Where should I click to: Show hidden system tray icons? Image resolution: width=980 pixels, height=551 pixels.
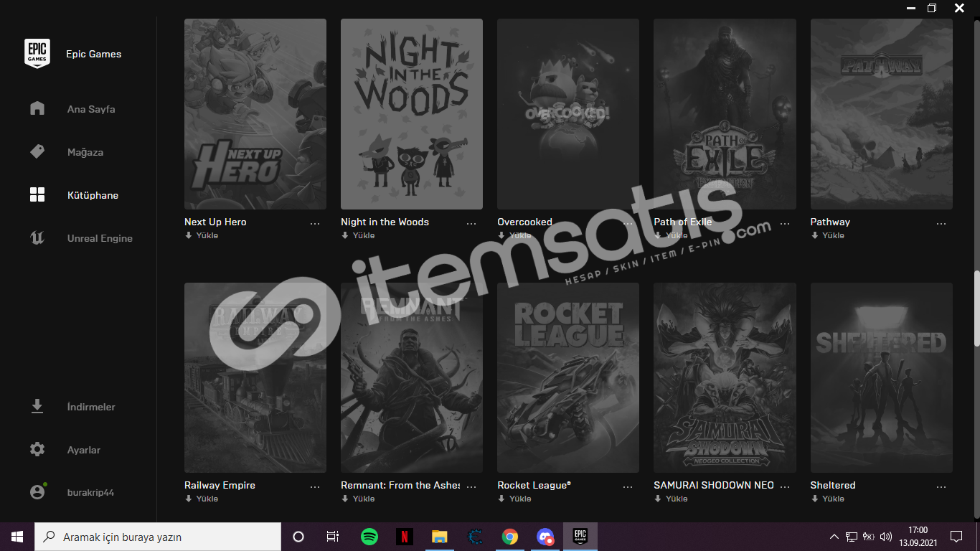tap(834, 537)
